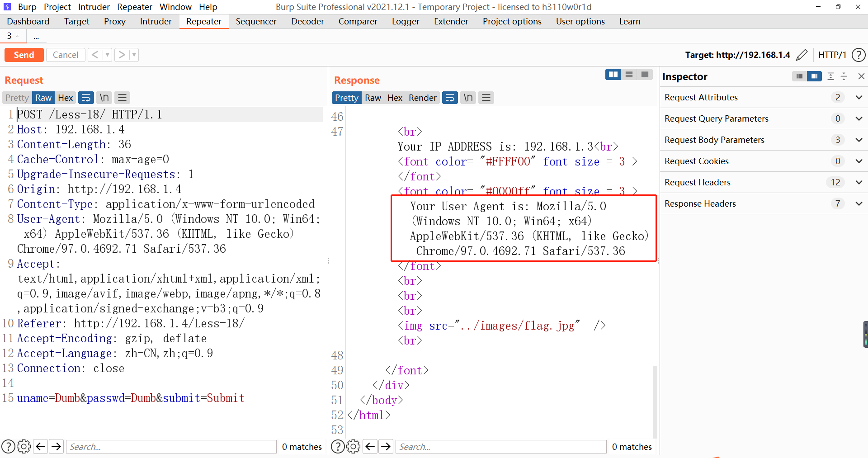Image resolution: width=868 pixels, height=458 pixels.
Task: Switch to the Decoder tab
Action: (x=307, y=21)
